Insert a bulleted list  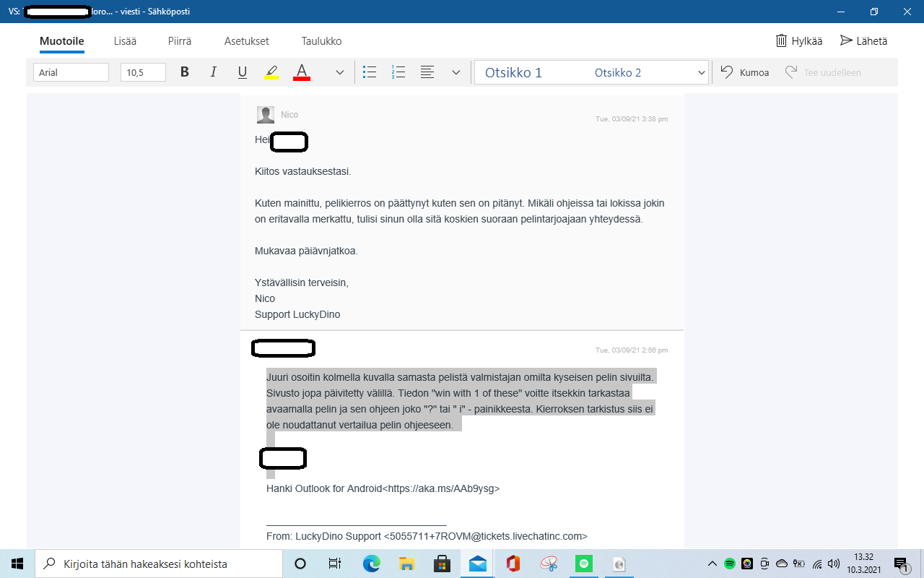pyautogui.click(x=370, y=72)
